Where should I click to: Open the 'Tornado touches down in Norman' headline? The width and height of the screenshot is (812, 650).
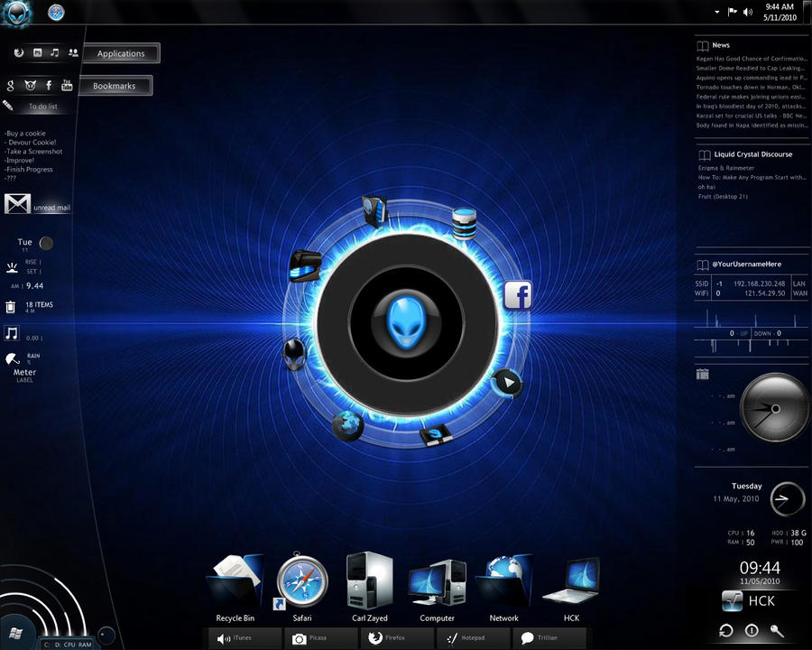pyautogui.click(x=751, y=87)
